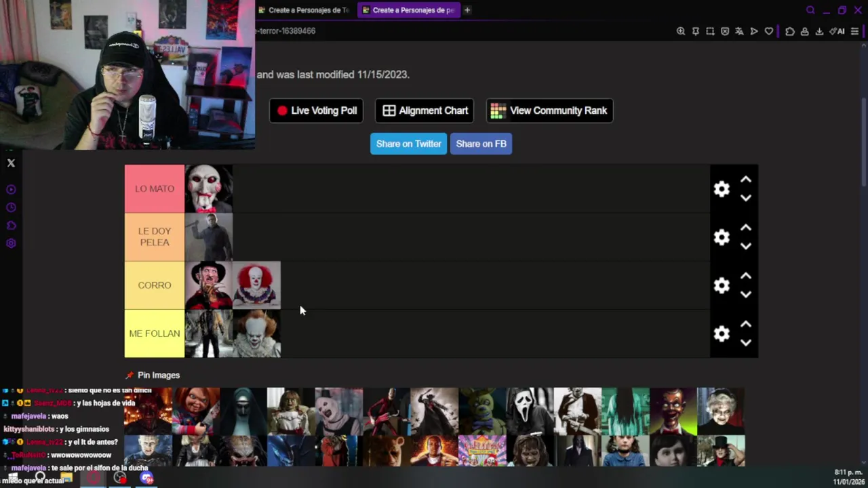Click the play arrow icon in address bar
Viewport: 868px width, 488px height.
[x=754, y=31]
